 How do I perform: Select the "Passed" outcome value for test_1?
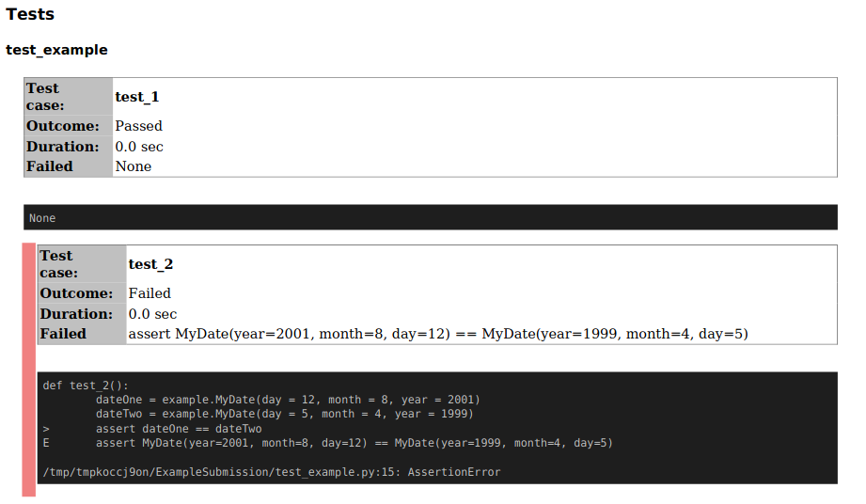138,126
